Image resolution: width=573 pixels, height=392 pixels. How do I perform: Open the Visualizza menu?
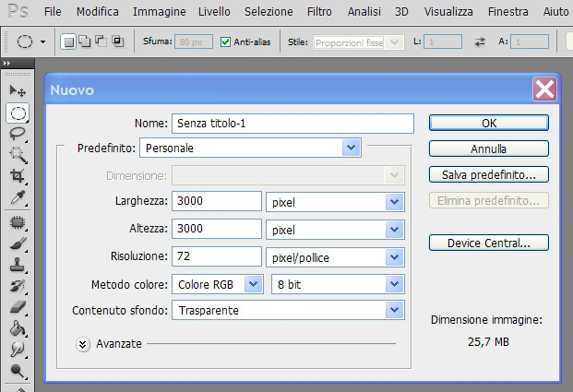click(448, 12)
